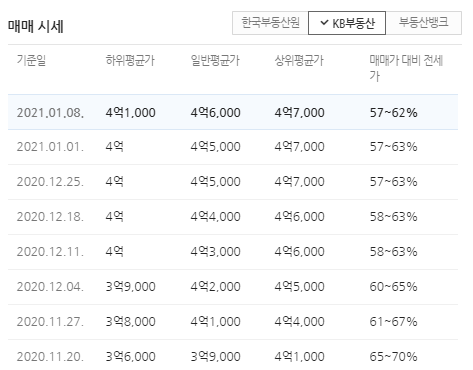Switch to the 부동산뱅크 tab

pos(424,23)
